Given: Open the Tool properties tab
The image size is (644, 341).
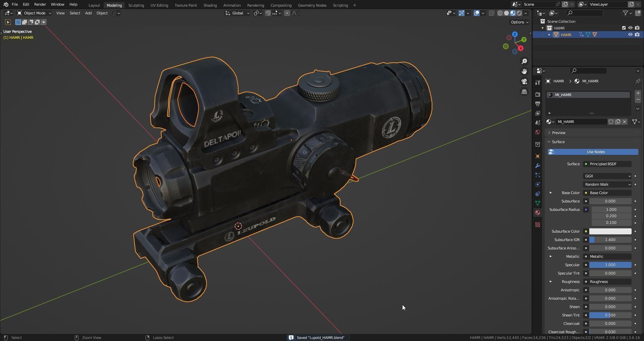Looking at the screenshot, I should 538,82.
